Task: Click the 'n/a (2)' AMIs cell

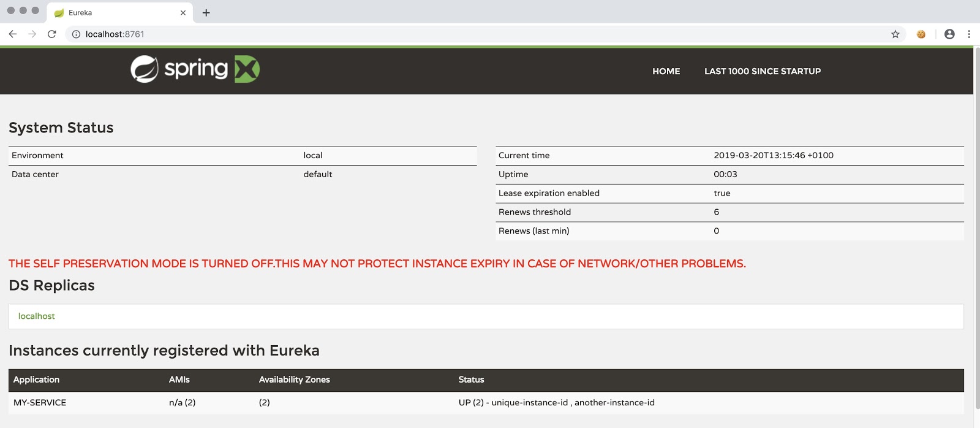Action: [183, 403]
